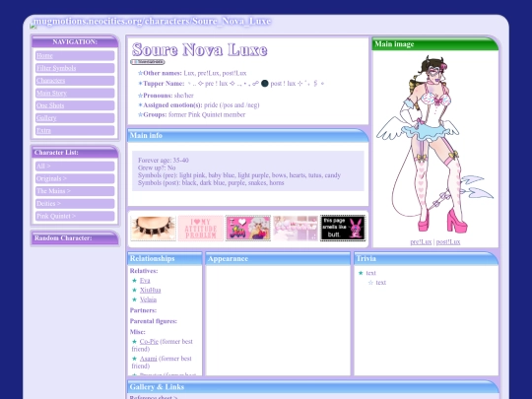This screenshot has height=399, width=532.
Task: Expand the All > character list
Action: point(75,166)
